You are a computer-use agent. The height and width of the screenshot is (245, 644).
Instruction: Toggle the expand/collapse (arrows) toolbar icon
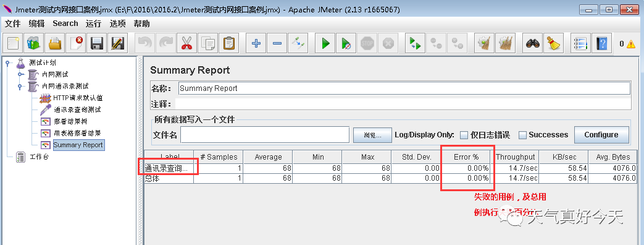pos(298,43)
